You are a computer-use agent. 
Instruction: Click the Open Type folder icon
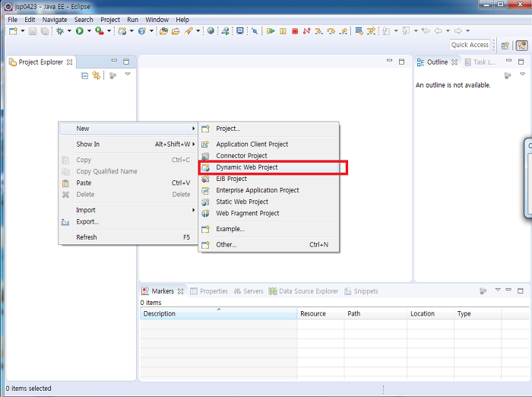(164, 31)
